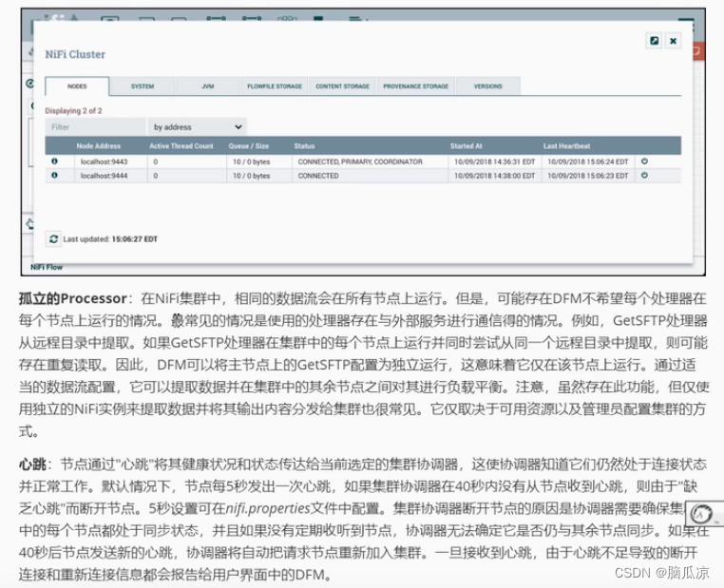Switch to the JVM tab
724x588 pixels.
[x=208, y=86]
